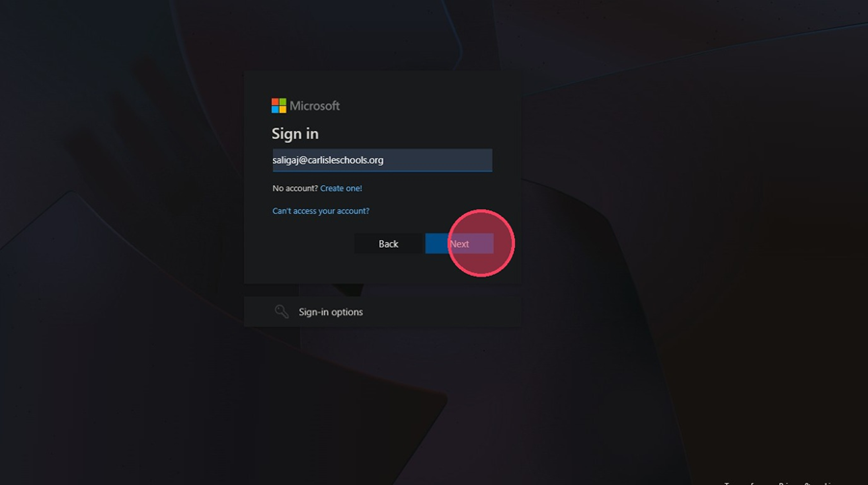Click the red circle highlight over Next

click(x=481, y=243)
